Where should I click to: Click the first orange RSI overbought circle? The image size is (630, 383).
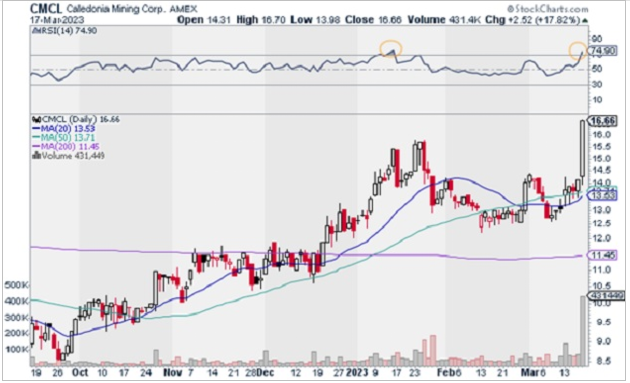391,49
